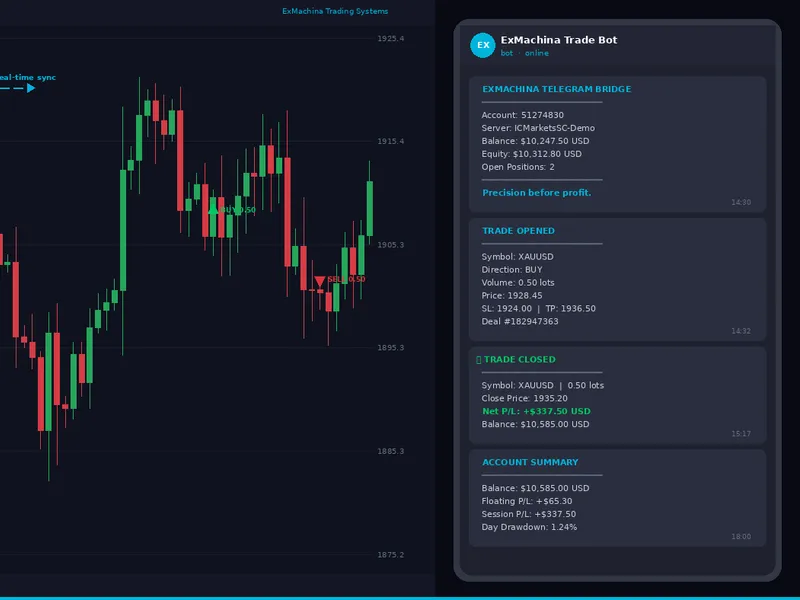The width and height of the screenshot is (800, 600).
Task: Click Server: ICMarketsSC-Demo line
Action: (x=538, y=128)
